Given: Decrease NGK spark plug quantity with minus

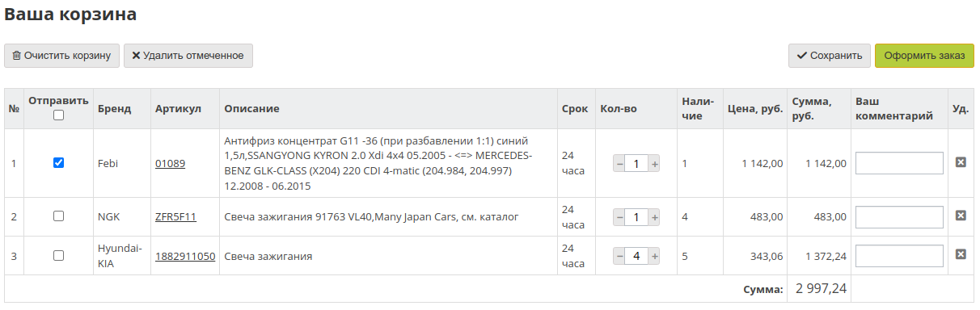Looking at the screenshot, I should pos(619,217).
